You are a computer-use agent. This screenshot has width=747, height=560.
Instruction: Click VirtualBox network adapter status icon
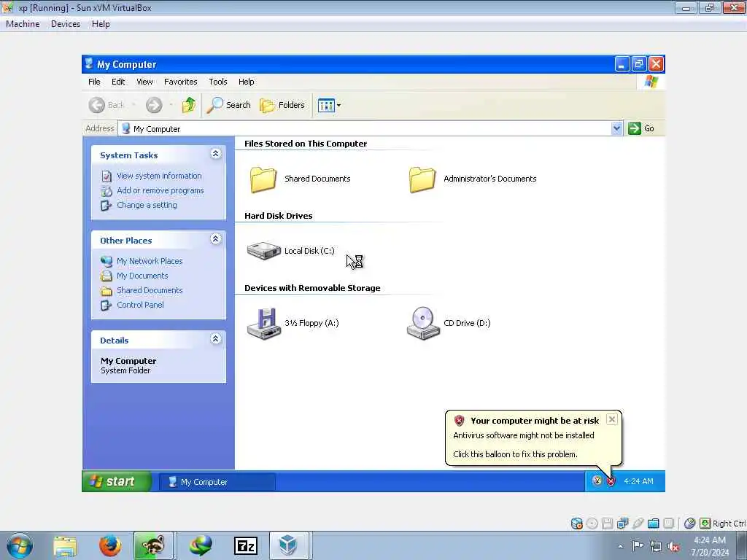tap(623, 524)
